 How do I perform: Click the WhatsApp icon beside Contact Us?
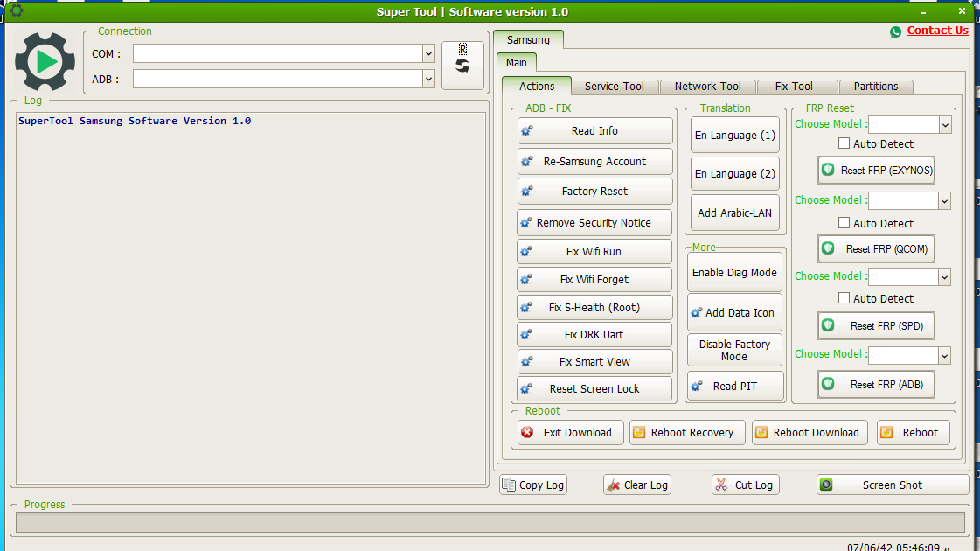click(895, 31)
